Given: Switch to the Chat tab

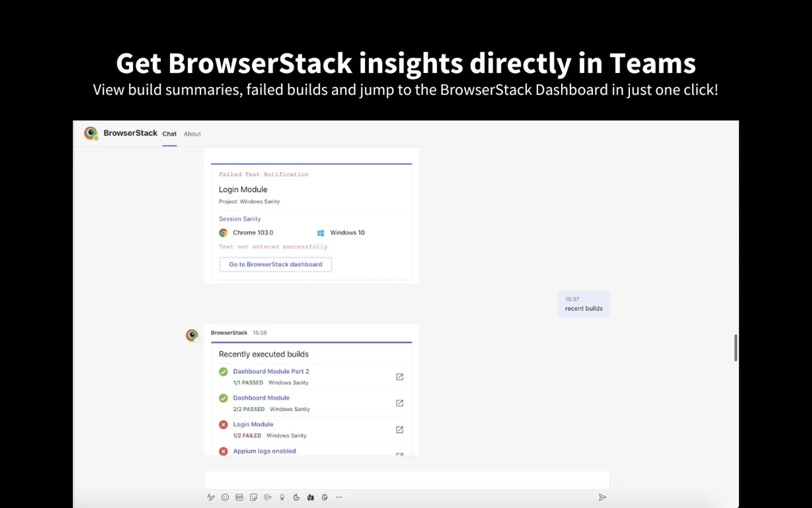Looking at the screenshot, I should point(170,134).
